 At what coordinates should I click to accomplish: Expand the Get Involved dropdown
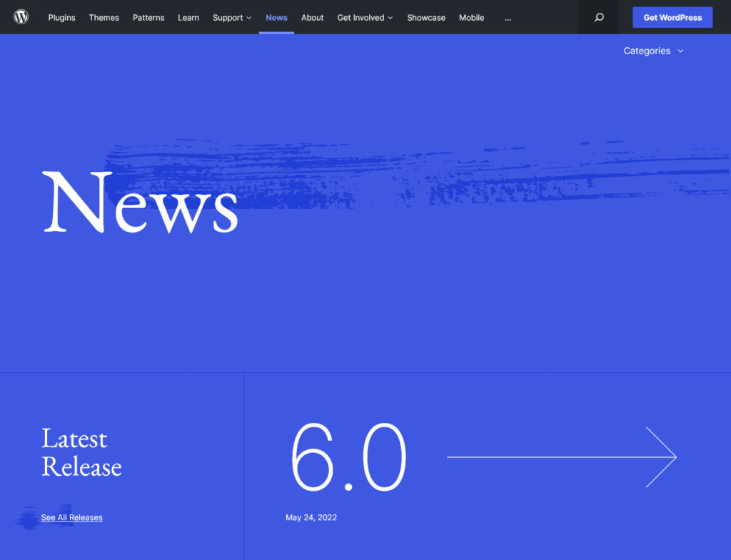point(365,17)
